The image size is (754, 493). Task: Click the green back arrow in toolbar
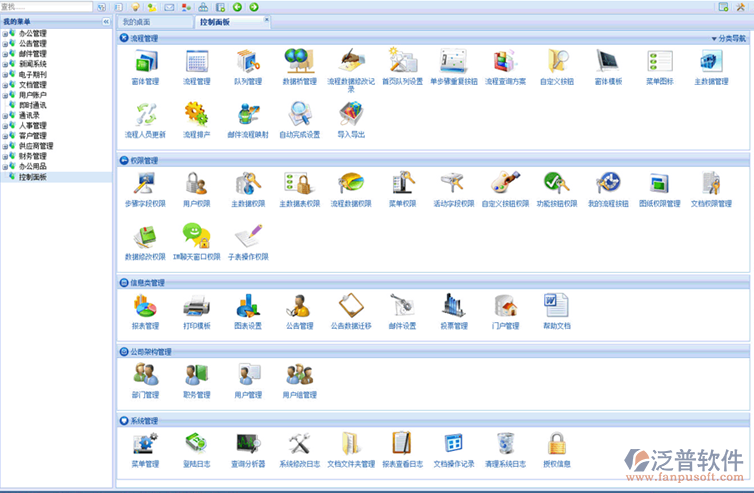tap(237, 7)
